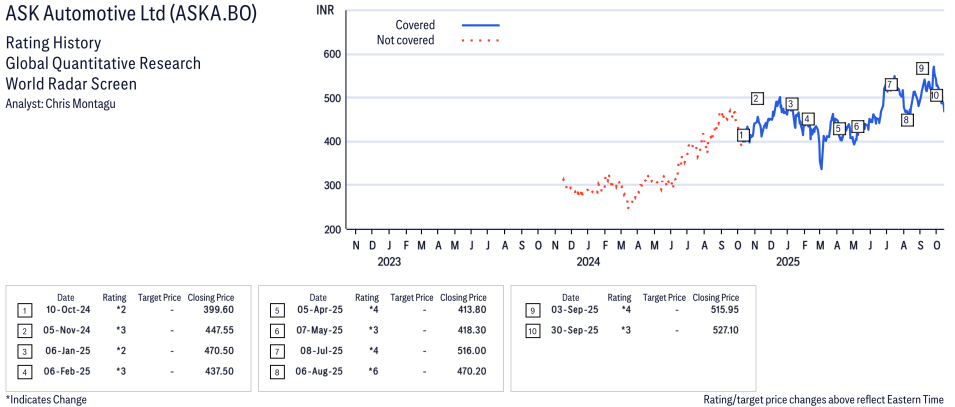Click the red dotted Not covered legend line

click(481, 41)
